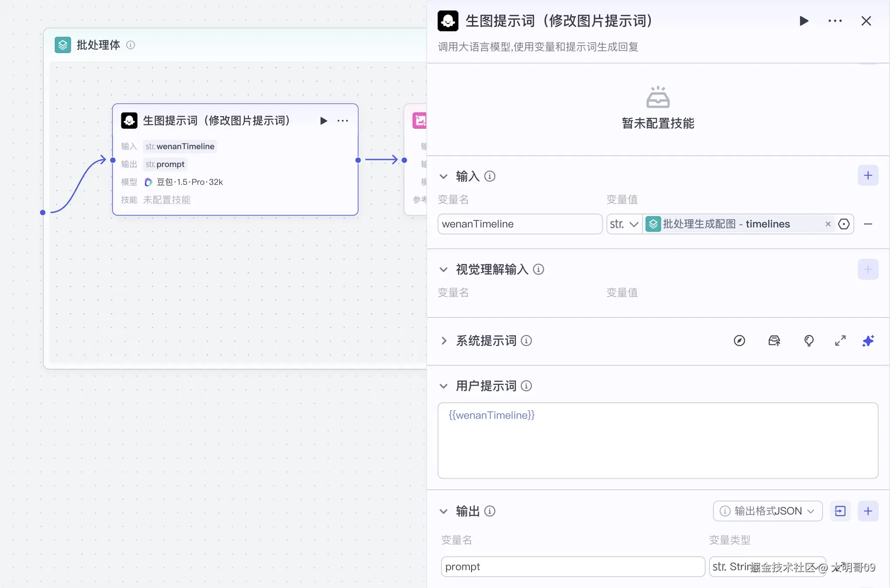Expand the system prompt editor to fullscreen
The height and width of the screenshot is (588, 890).
tap(840, 341)
